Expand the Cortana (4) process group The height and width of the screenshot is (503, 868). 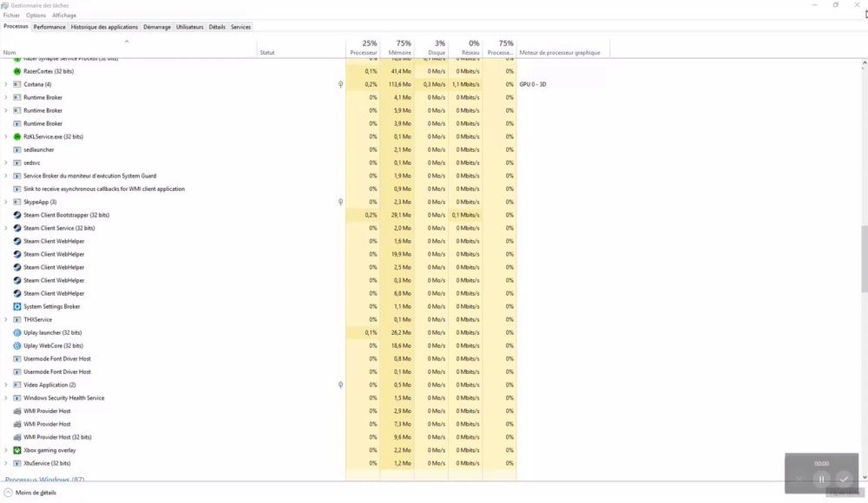tap(6, 84)
